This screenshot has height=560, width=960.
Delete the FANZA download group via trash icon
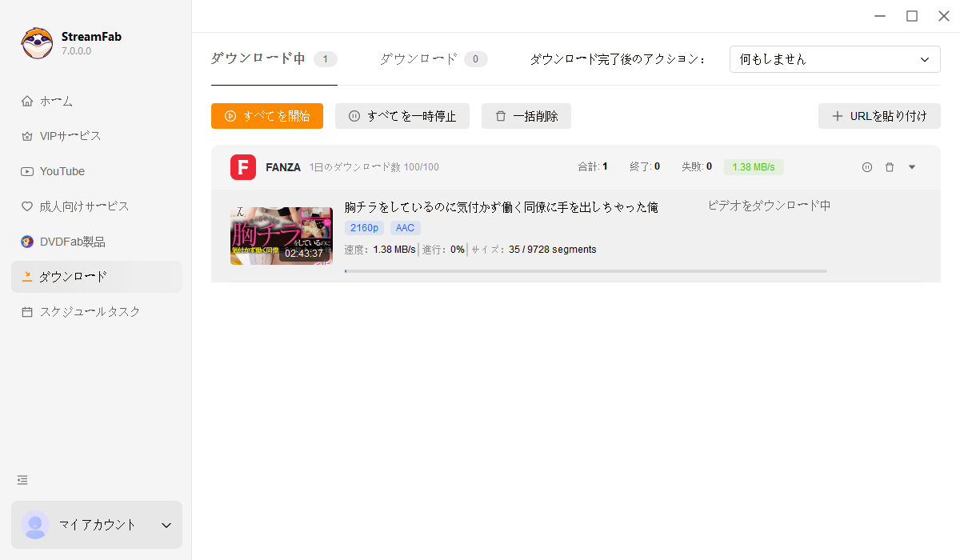coord(890,166)
